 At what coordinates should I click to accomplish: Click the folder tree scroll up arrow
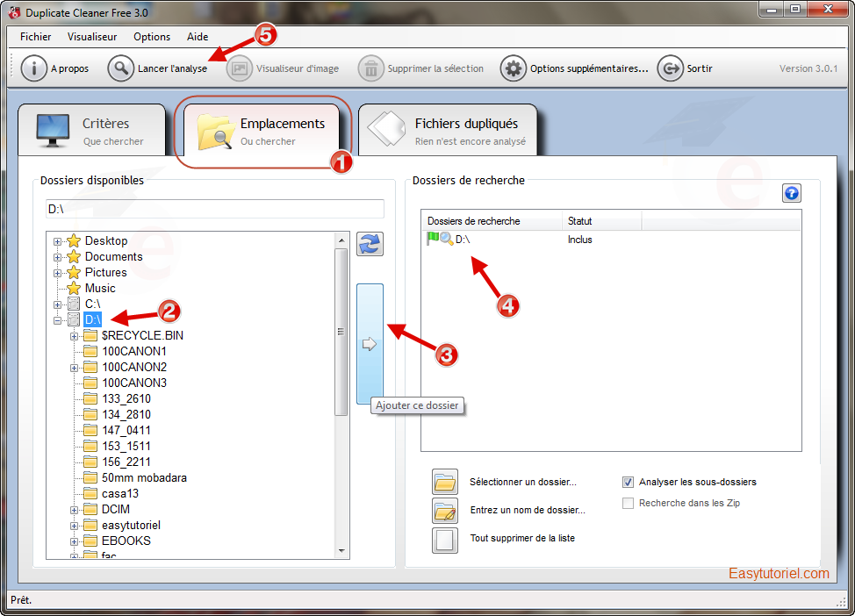pos(341,240)
